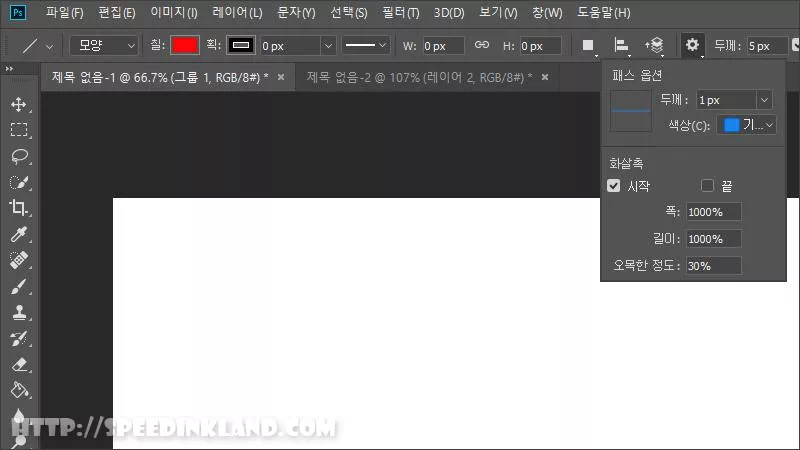Open the 레이어(L) menu
800x450 pixels.
pyautogui.click(x=237, y=13)
